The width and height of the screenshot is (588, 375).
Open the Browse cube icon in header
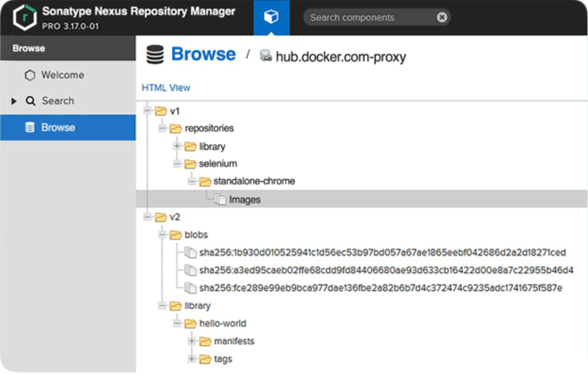tap(271, 17)
